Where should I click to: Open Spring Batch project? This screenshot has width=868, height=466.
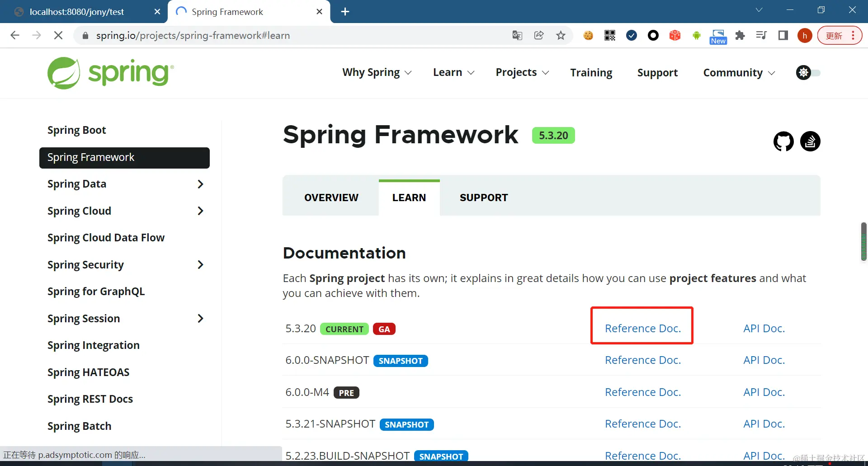[79, 426]
